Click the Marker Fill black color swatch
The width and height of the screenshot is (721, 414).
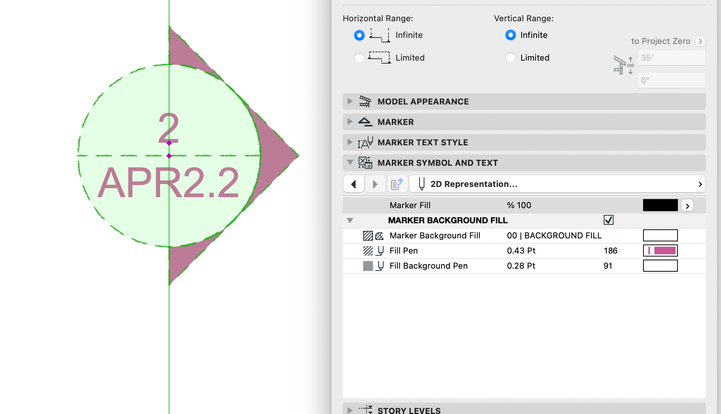[660, 205]
